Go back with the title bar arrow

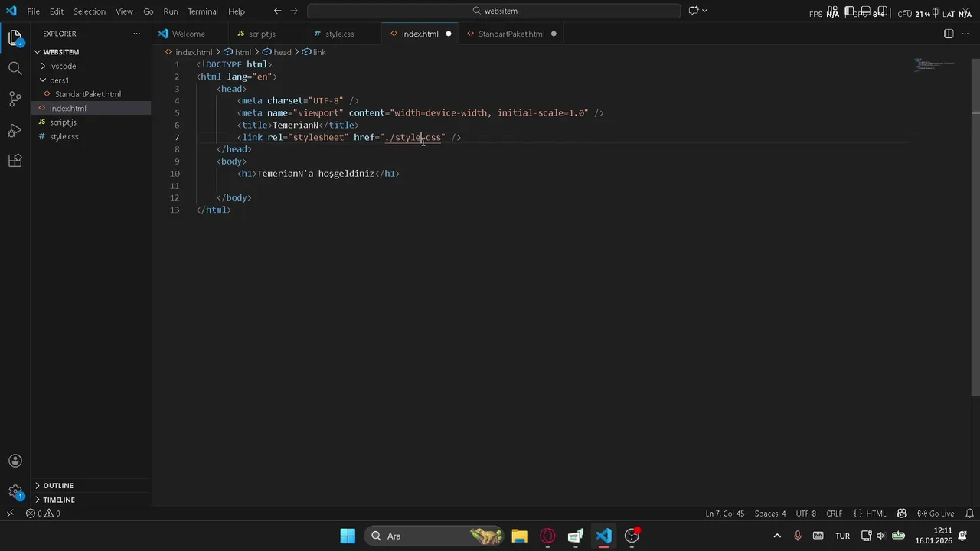(x=278, y=11)
